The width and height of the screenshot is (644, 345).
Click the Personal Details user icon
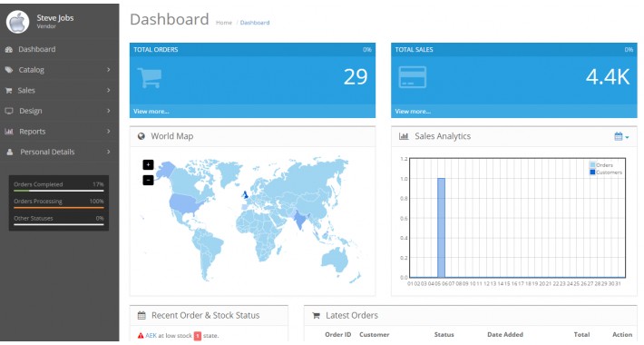click(10, 153)
